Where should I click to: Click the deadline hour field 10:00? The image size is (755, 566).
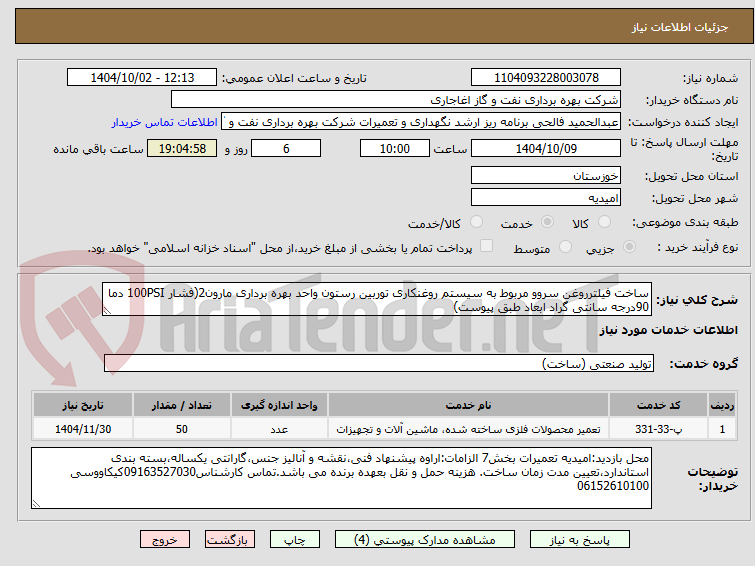click(x=395, y=148)
